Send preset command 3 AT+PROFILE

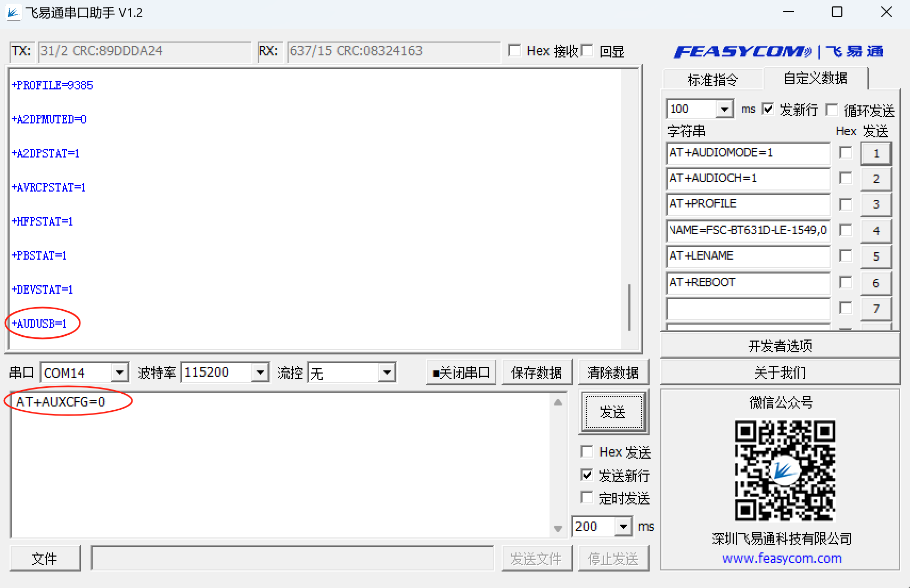876,204
